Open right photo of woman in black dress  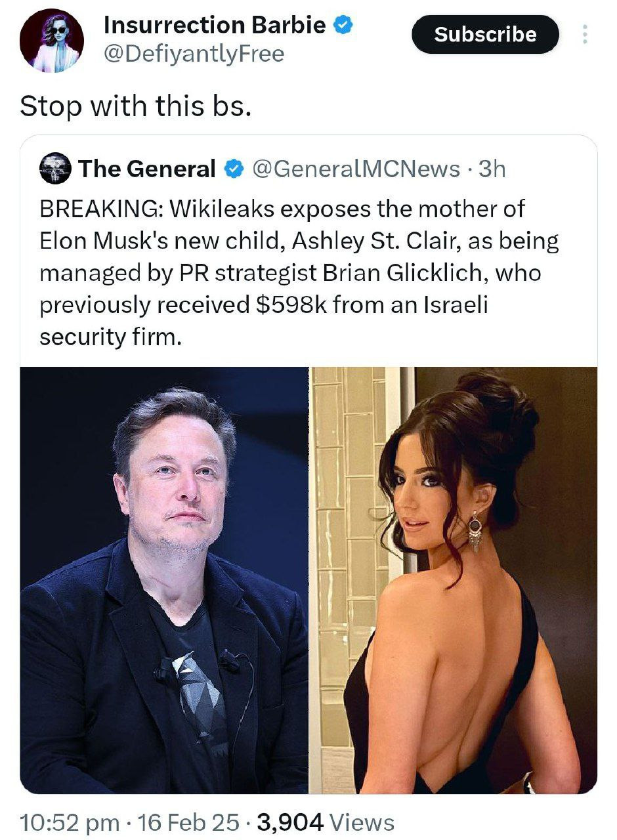[x=454, y=580]
